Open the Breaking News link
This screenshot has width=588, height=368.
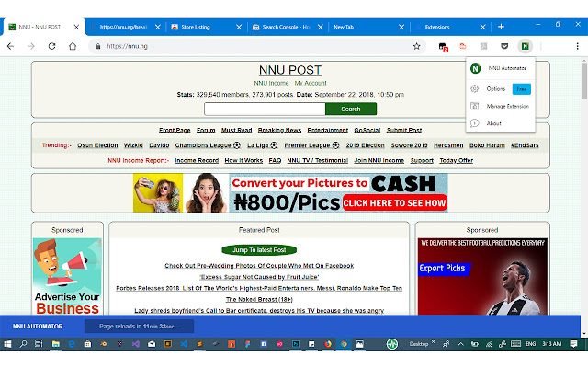pos(279,131)
